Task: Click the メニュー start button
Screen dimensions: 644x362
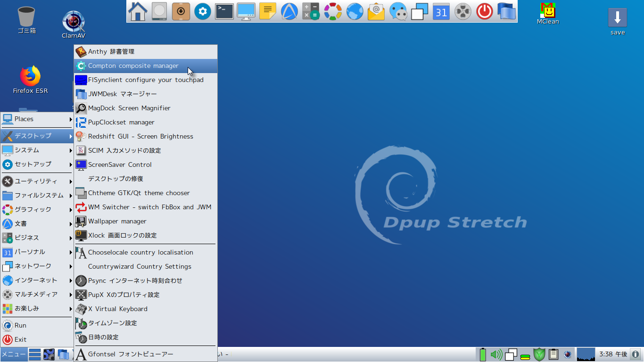Action: (x=13, y=354)
